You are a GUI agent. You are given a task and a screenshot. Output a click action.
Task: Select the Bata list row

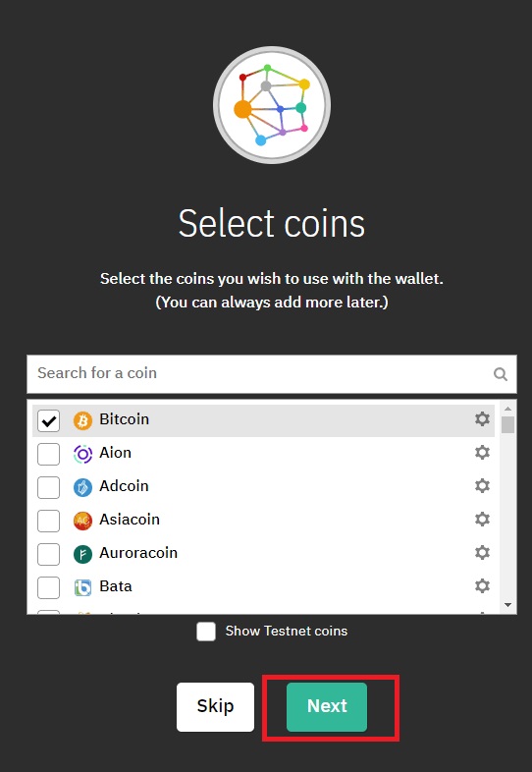pyautogui.click(x=263, y=586)
